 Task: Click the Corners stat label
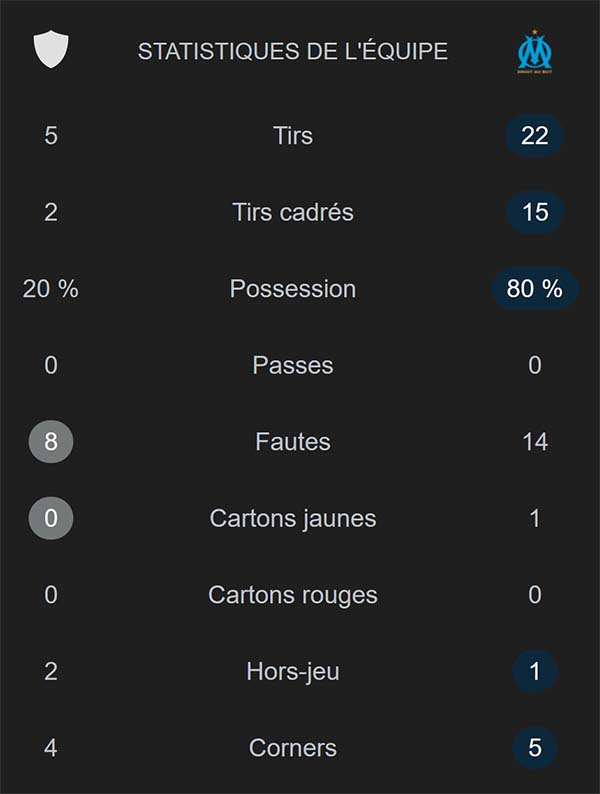(293, 748)
